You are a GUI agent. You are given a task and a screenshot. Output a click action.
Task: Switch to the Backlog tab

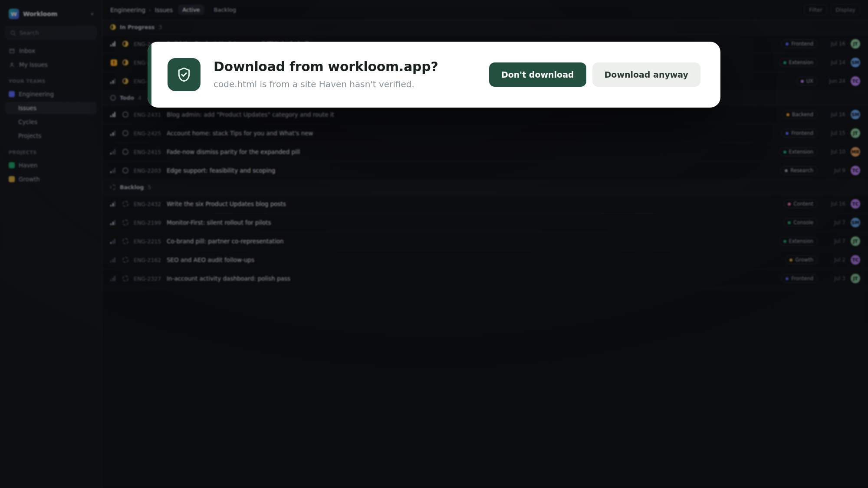click(x=225, y=10)
